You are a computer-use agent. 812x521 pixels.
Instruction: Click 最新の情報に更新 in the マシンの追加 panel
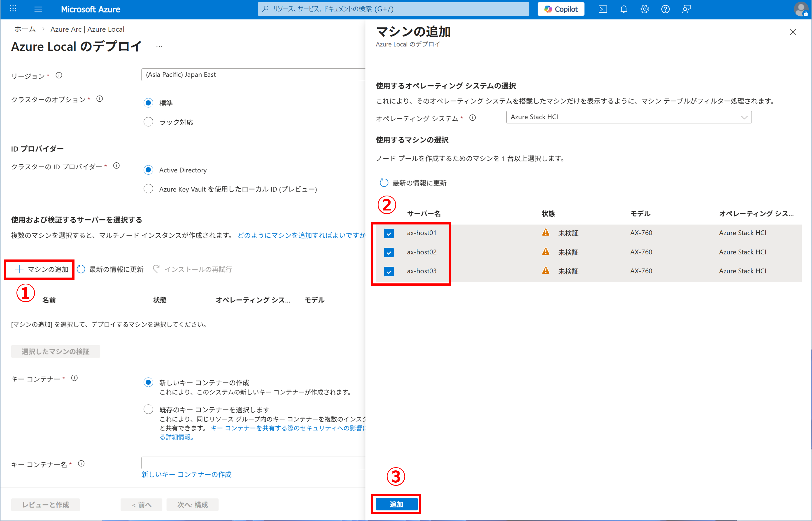coord(413,183)
